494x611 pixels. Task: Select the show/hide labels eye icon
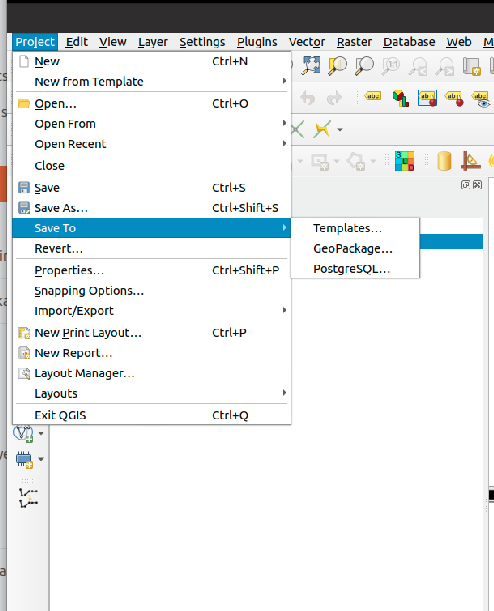point(481,99)
